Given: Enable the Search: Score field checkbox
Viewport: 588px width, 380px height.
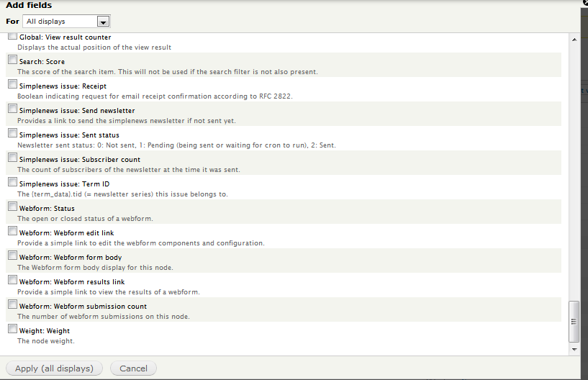Looking at the screenshot, I should coord(12,60).
